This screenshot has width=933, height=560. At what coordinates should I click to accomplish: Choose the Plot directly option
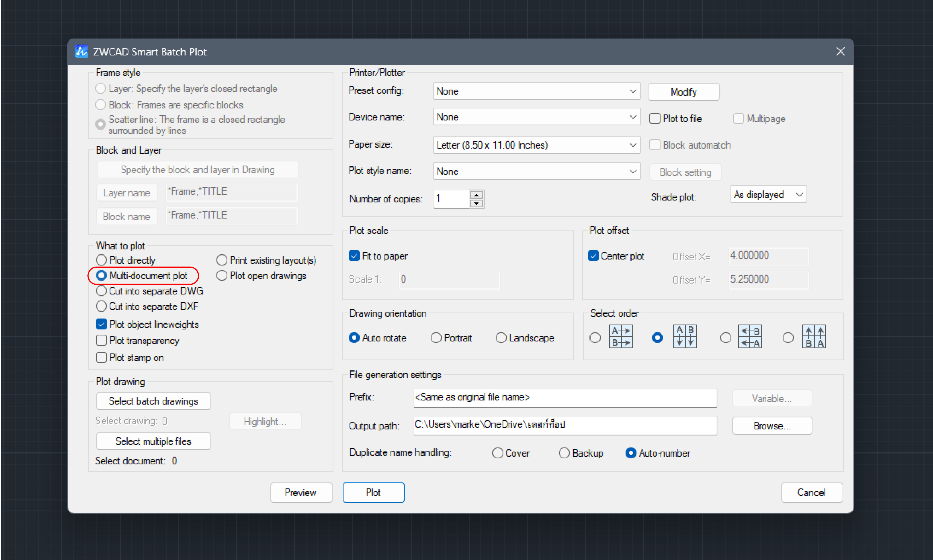click(126, 260)
